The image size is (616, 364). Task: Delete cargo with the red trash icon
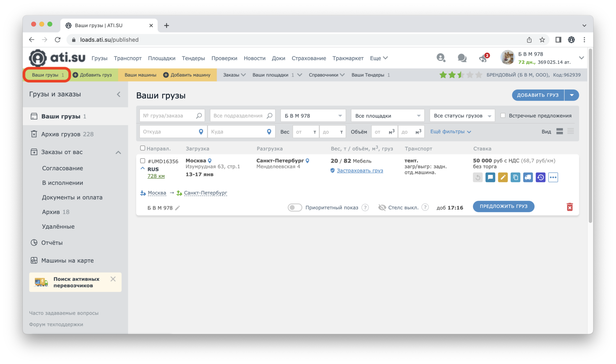[x=569, y=207]
